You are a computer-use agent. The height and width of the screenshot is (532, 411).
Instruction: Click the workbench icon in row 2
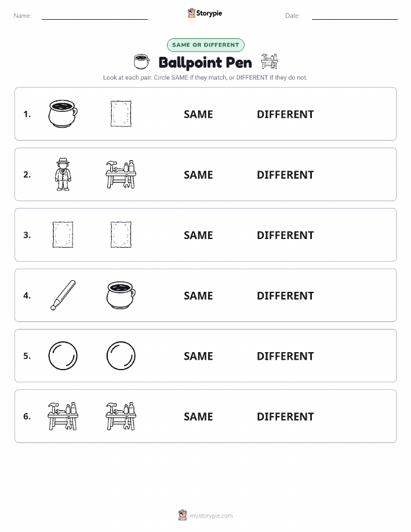coord(121,174)
